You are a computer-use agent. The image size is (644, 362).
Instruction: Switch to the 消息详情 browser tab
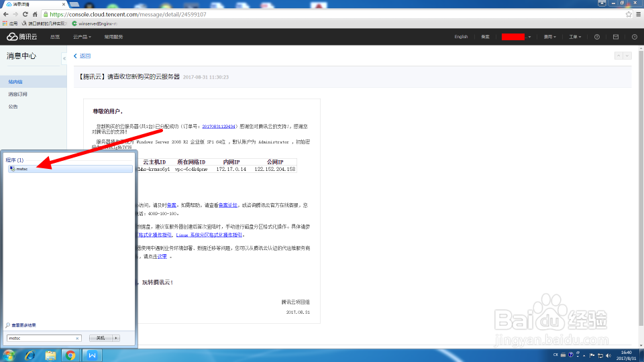[35, 4]
